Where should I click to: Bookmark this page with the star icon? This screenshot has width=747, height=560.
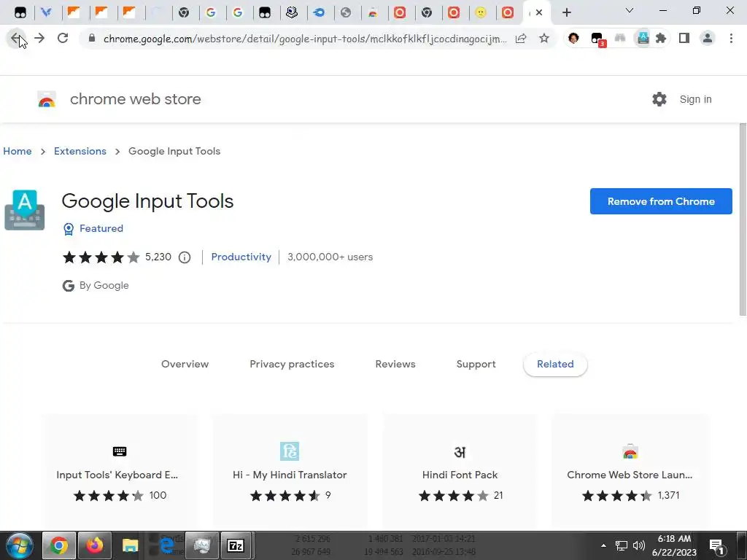tap(544, 39)
